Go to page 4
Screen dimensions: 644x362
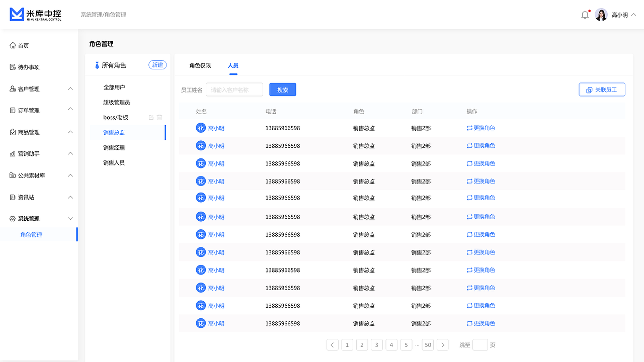(391, 345)
